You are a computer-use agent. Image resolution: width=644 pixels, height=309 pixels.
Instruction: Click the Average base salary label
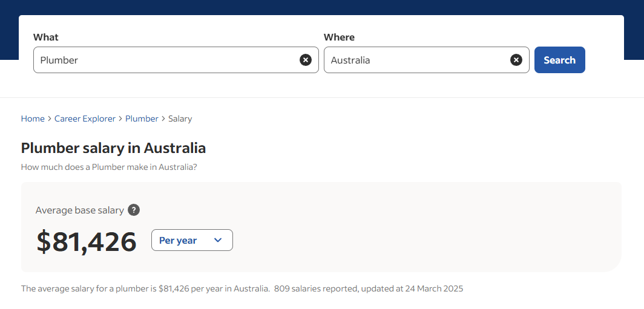[x=79, y=210]
